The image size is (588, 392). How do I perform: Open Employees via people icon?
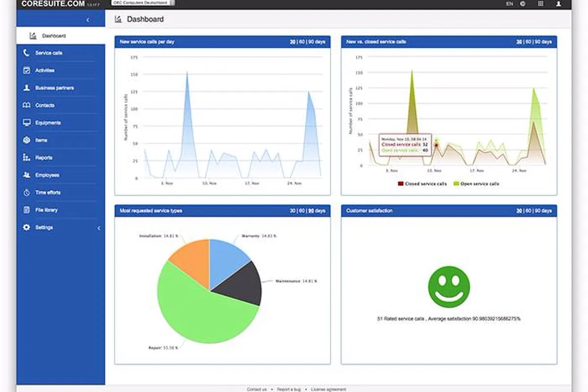click(x=26, y=175)
